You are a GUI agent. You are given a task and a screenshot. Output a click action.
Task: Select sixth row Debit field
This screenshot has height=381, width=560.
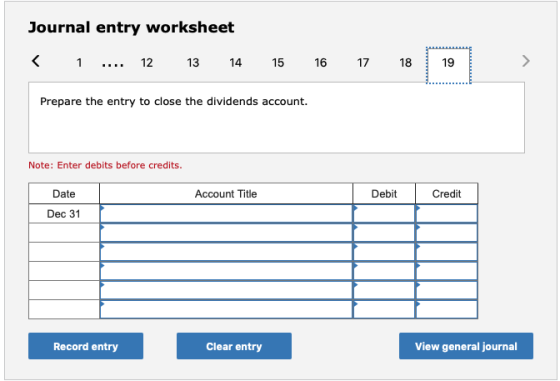point(384,309)
